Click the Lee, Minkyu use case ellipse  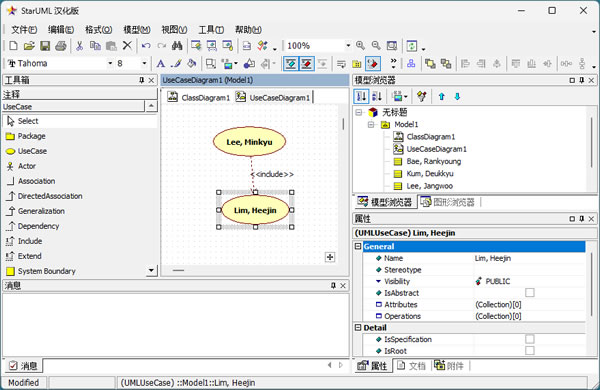click(x=249, y=142)
